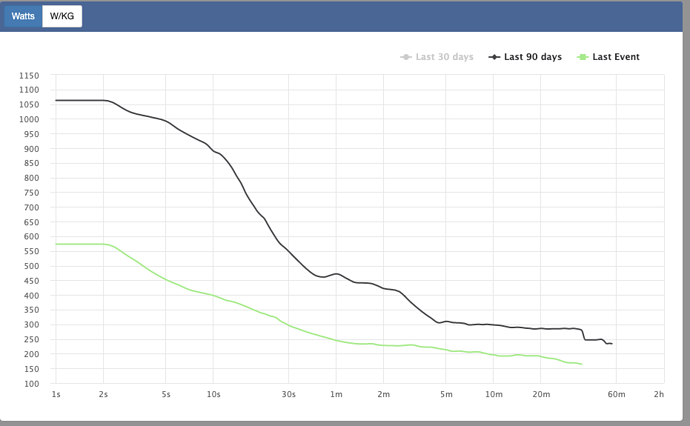The height and width of the screenshot is (426, 690).
Task: Click the 1000 y-axis label
Action: point(29,119)
